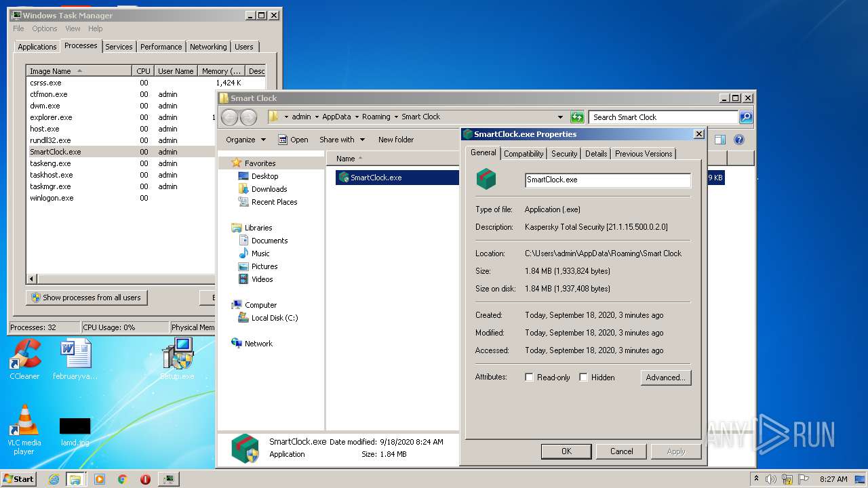
Task: Open the februaryva Word document icon
Action: click(x=75, y=359)
